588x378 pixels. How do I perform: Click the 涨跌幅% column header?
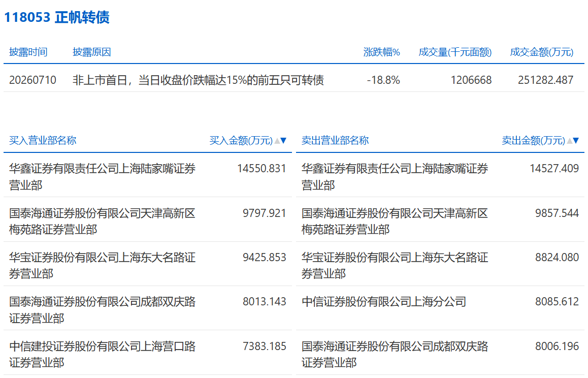click(381, 52)
